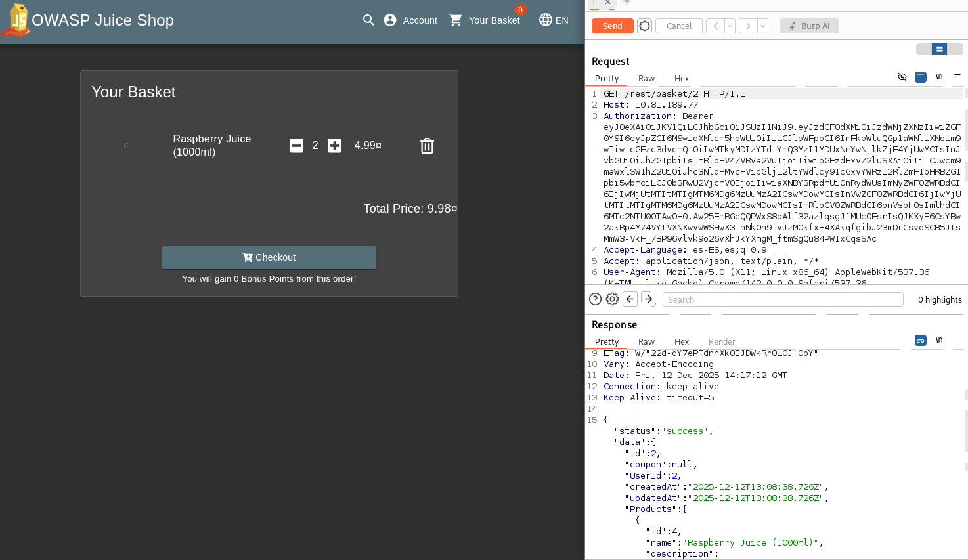Open the search help question-mark icon
Screen dimensions: 968x560
coord(595,299)
